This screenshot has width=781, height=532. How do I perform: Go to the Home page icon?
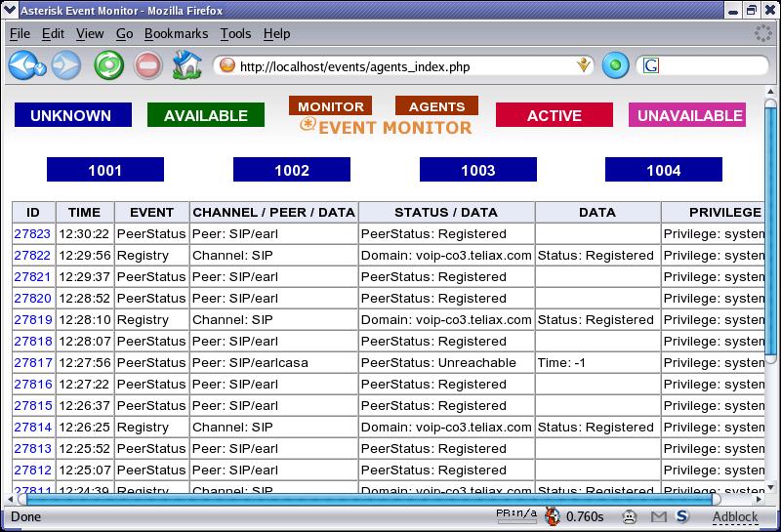pyautogui.click(x=185, y=65)
